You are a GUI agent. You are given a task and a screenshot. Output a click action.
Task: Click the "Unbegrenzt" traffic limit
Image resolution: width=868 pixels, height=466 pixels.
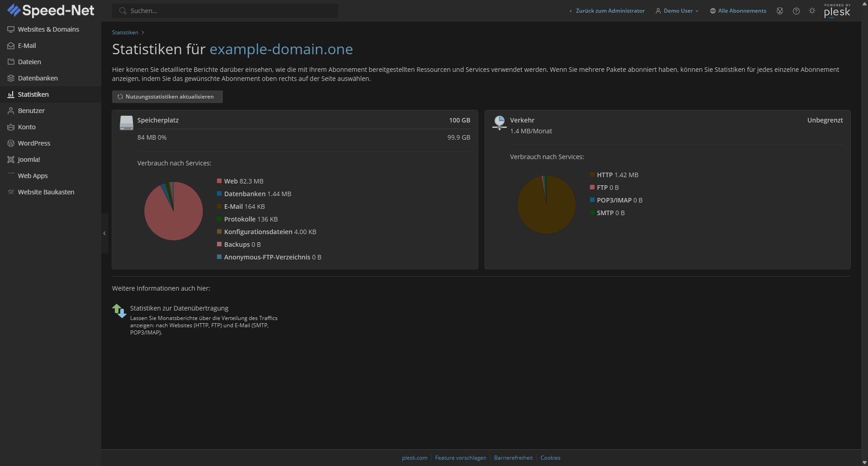click(x=825, y=120)
